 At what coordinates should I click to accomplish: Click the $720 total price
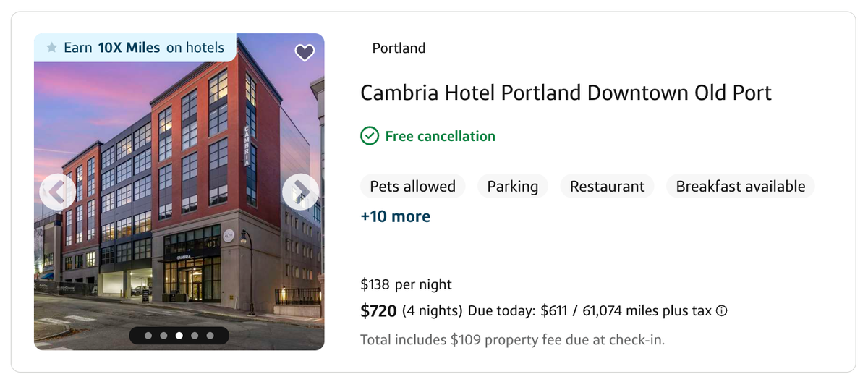pos(378,311)
